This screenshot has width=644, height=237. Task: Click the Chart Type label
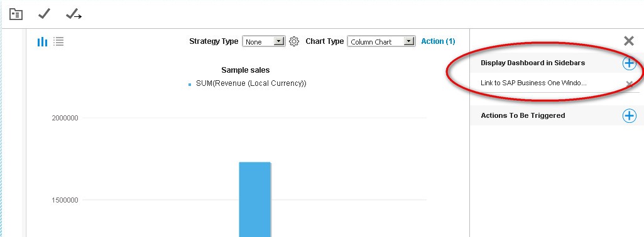pyautogui.click(x=324, y=41)
